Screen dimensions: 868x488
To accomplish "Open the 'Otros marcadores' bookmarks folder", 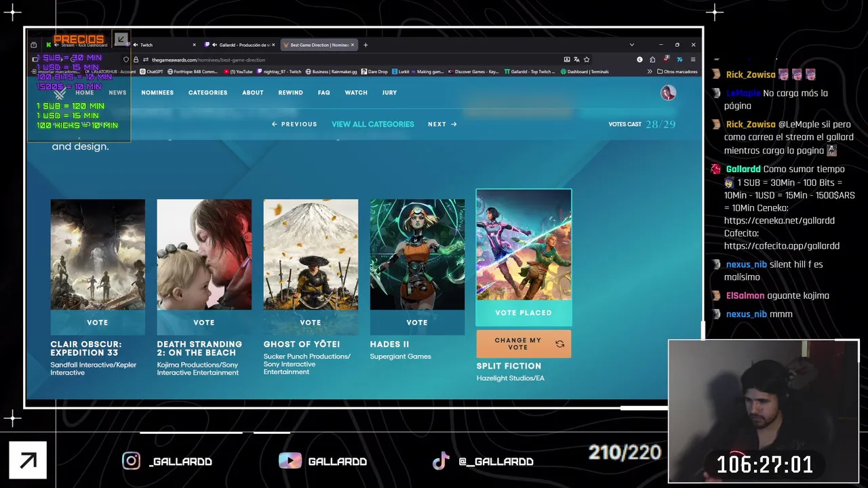I will tap(677, 71).
